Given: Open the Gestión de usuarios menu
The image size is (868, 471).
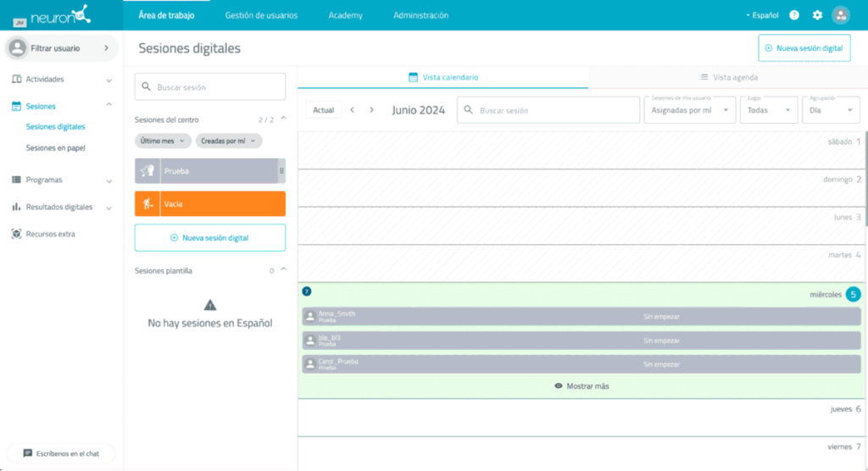Looking at the screenshot, I should (261, 15).
